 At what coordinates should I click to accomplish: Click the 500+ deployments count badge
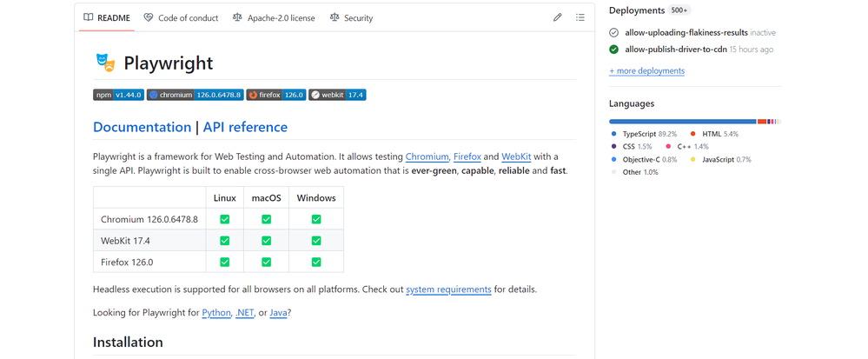[679, 10]
